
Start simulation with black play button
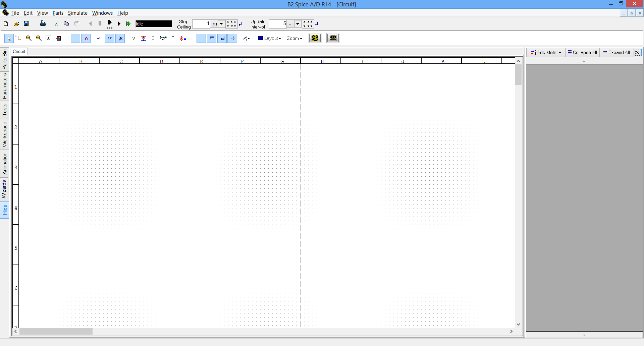(x=119, y=24)
